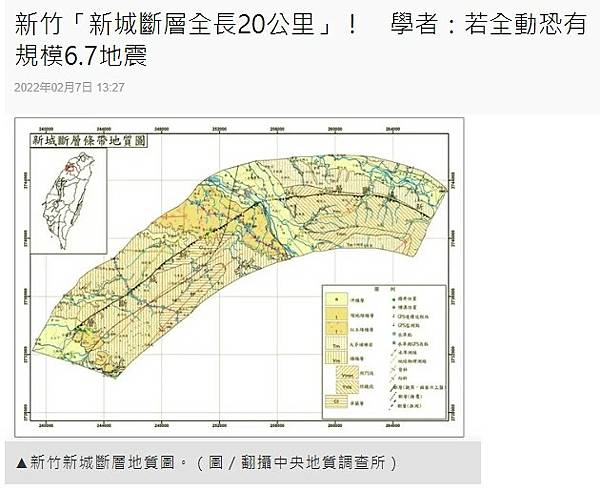Click the publish date 2022年02月7日 13:27
600x491 pixels.
click(x=69, y=88)
